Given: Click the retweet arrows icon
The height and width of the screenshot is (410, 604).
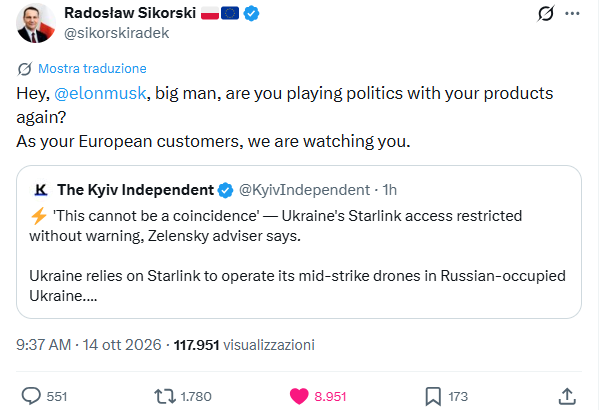Looking at the screenshot, I should [165, 396].
